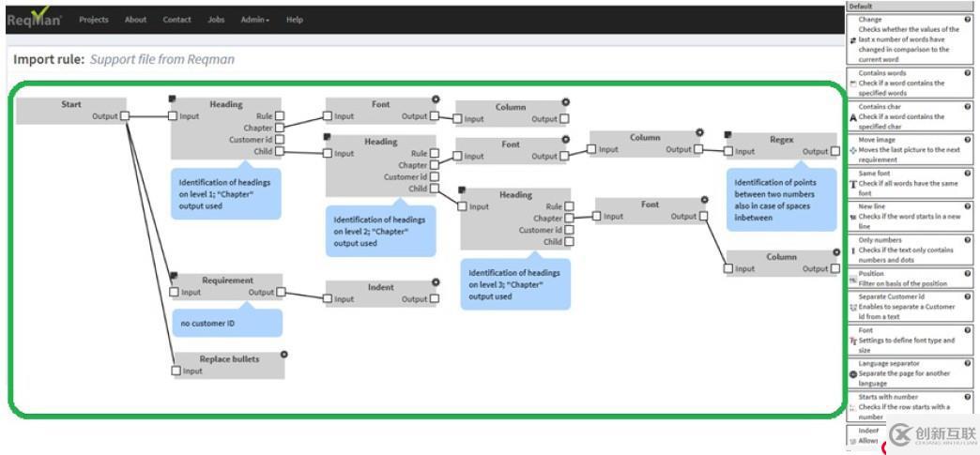Open settings gear of Indent node
The image size is (980, 455).
[436, 282]
